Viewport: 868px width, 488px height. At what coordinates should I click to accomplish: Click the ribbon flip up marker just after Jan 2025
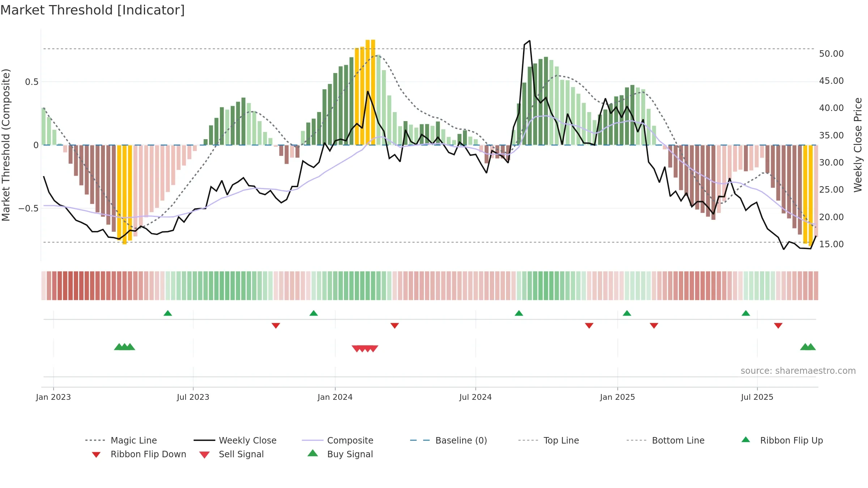coord(627,313)
